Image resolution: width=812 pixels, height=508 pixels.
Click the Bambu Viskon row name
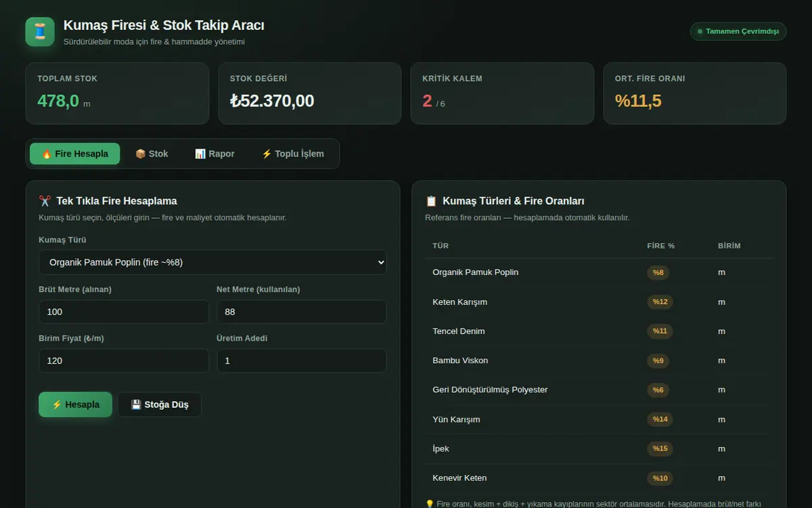coord(460,360)
